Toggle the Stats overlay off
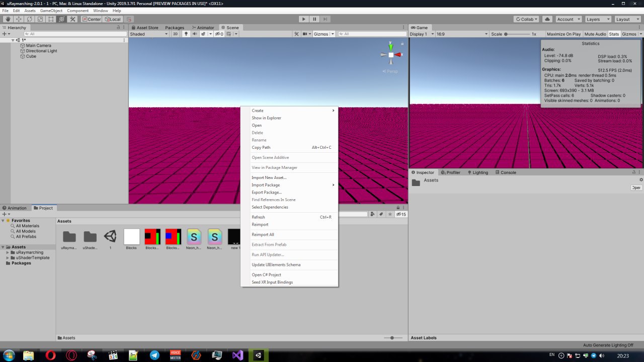This screenshot has width=644, height=362. tap(614, 34)
